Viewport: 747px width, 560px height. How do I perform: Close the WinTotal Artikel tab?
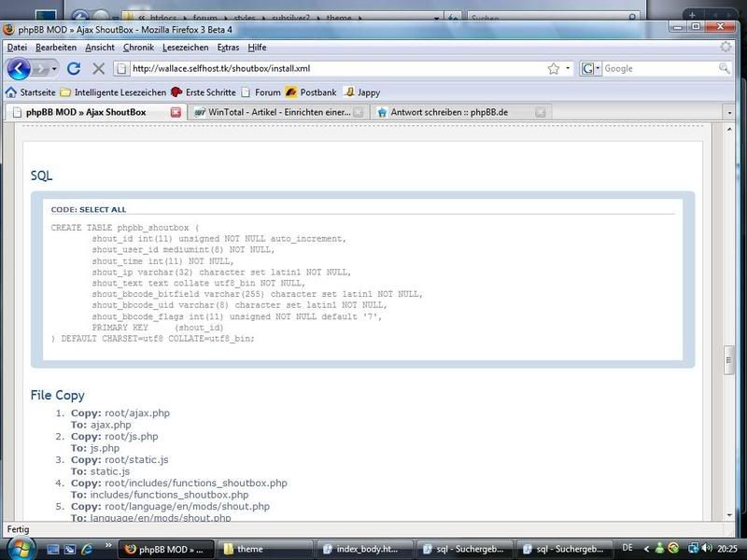click(359, 112)
